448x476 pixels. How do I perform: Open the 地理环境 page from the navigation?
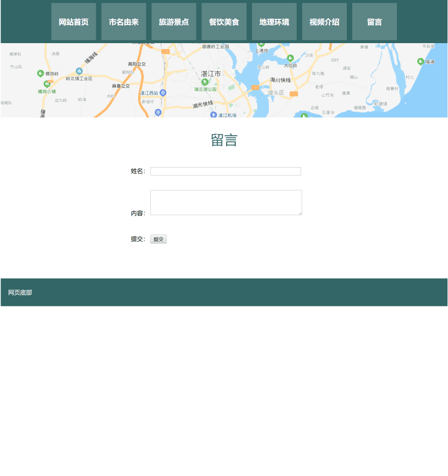pos(274,21)
